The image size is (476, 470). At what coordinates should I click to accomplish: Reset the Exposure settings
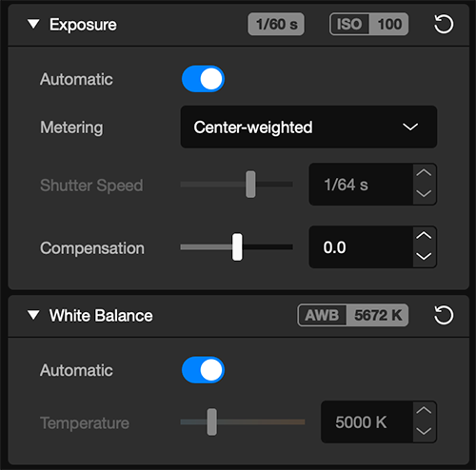(444, 24)
